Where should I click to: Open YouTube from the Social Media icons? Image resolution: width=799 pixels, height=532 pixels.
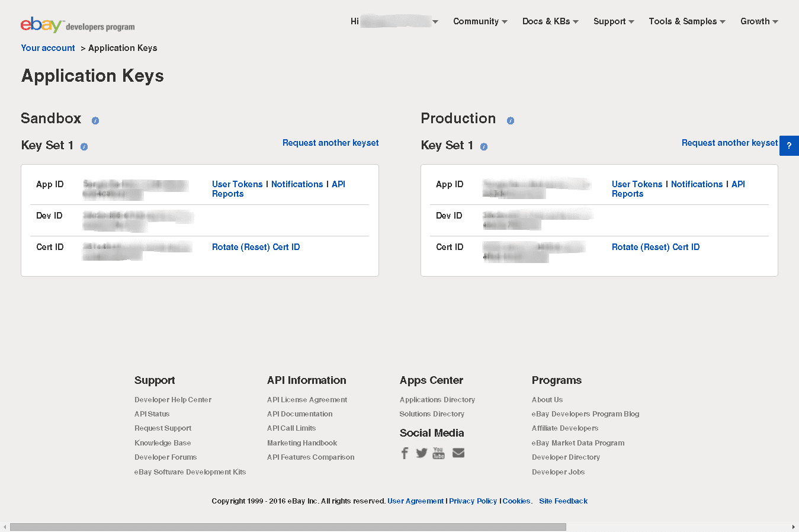(x=438, y=453)
